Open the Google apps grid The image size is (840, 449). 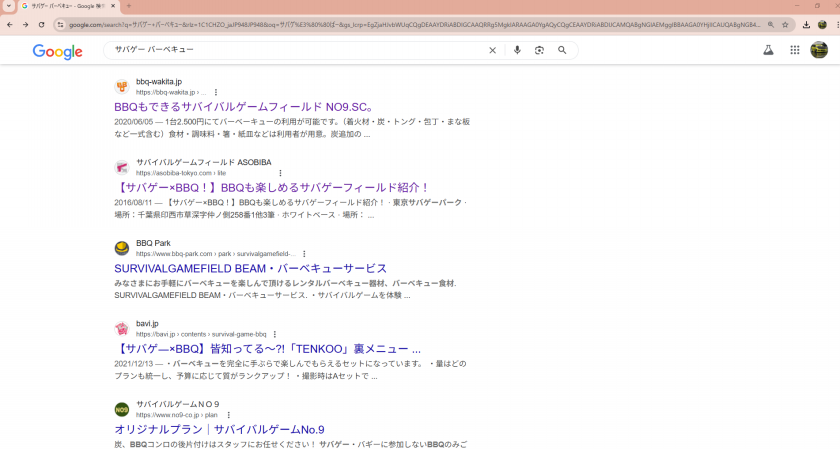point(795,50)
